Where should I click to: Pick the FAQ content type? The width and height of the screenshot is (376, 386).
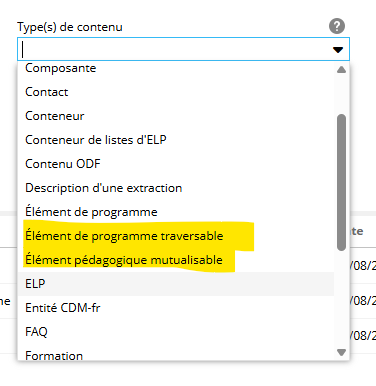(176, 332)
